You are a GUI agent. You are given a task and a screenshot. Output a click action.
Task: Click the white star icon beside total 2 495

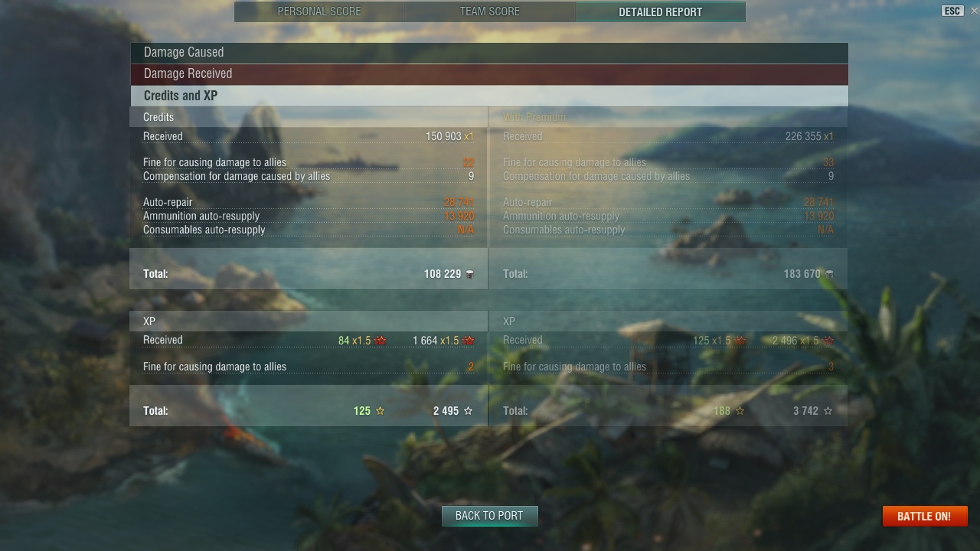[469, 411]
